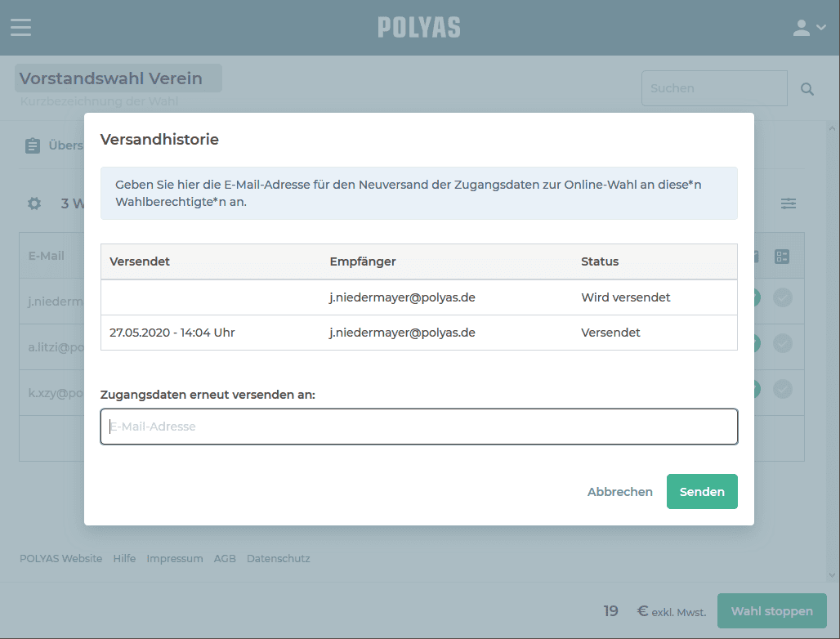Click the clipboard overview icon
The image size is (840, 639).
click(x=33, y=145)
